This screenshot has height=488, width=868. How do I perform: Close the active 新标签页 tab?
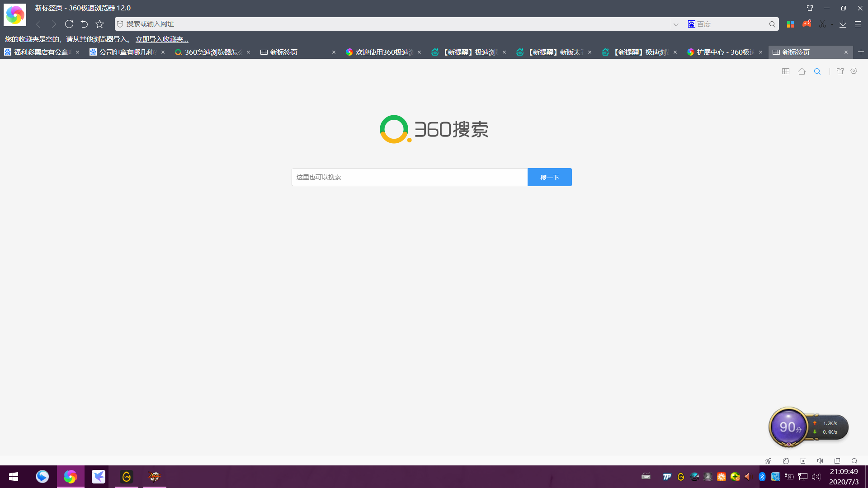pyautogui.click(x=846, y=52)
